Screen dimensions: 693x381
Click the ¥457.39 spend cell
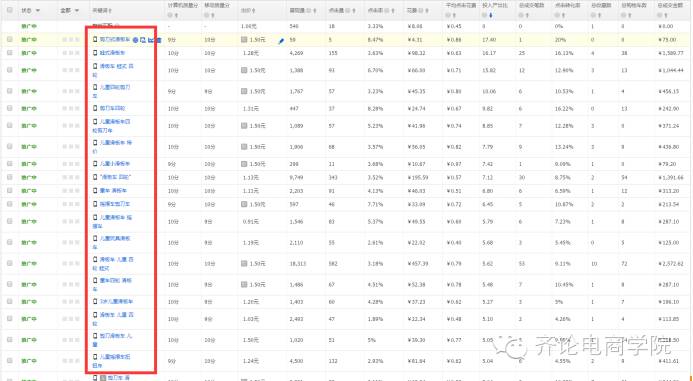click(417, 264)
